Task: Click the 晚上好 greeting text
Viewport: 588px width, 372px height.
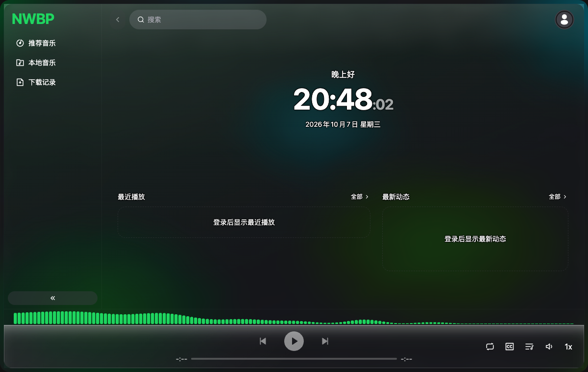Action: click(343, 74)
